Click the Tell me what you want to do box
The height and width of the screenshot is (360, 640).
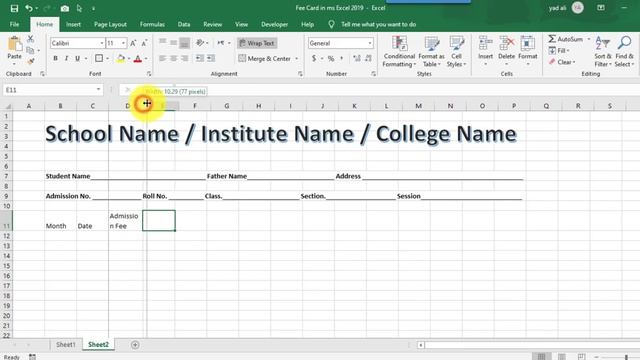point(378,24)
